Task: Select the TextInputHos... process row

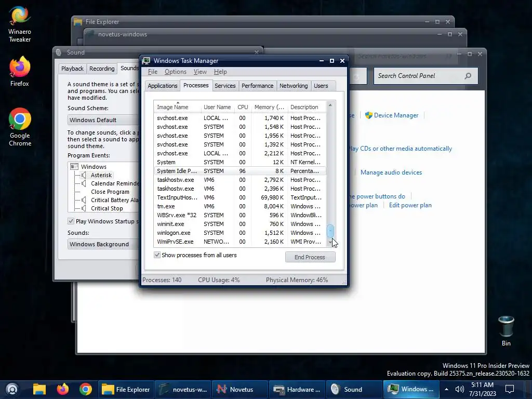Action: (x=240, y=197)
